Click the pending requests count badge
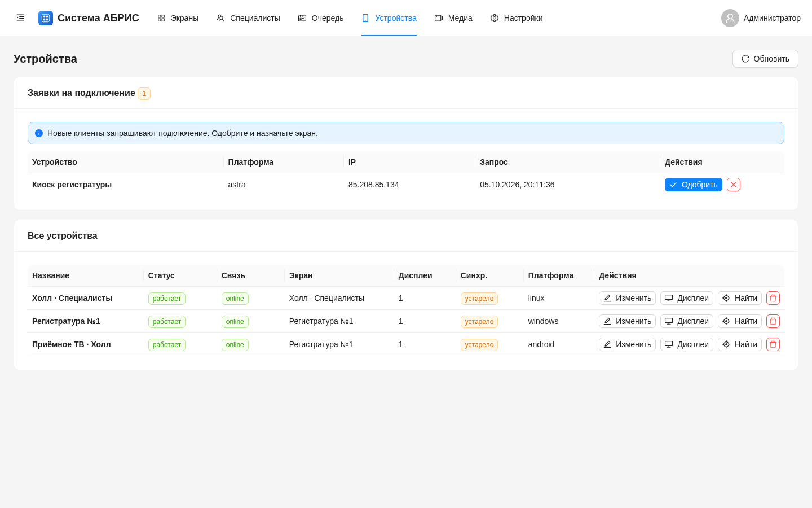 click(144, 94)
